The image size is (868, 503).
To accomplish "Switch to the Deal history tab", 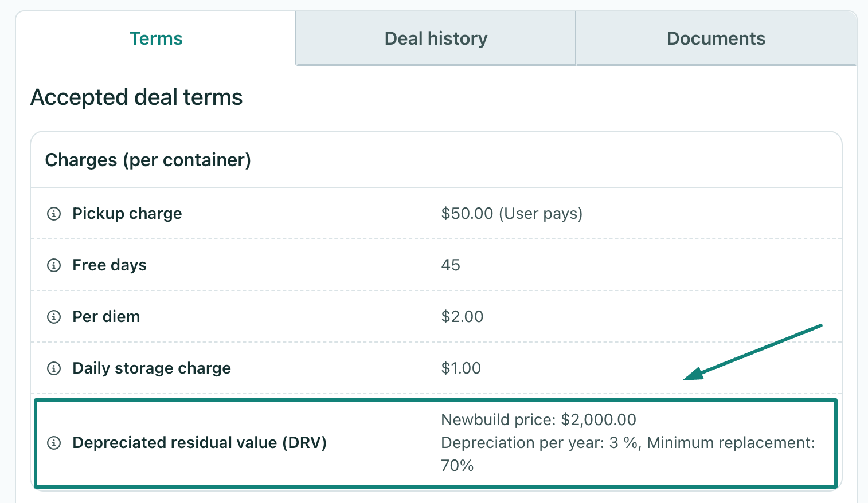I will pyautogui.click(x=435, y=38).
